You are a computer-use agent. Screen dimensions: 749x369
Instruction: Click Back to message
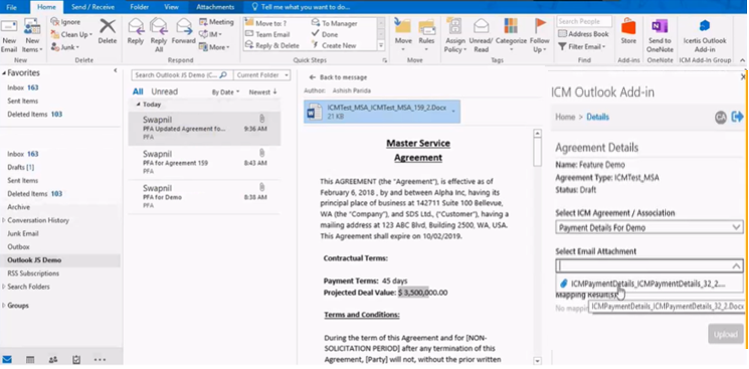tap(338, 77)
